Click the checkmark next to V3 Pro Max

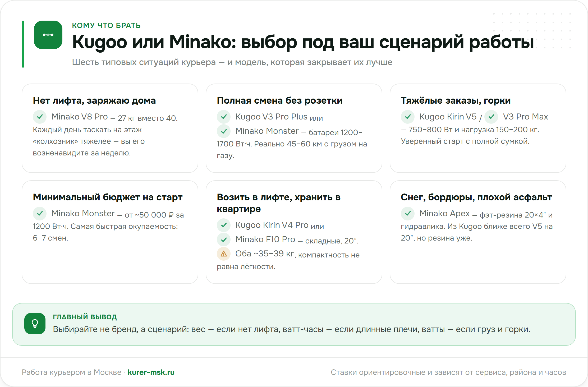[x=491, y=117]
